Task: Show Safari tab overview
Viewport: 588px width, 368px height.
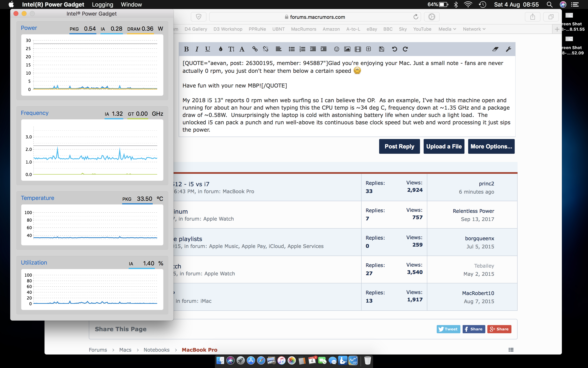Action: (551, 17)
